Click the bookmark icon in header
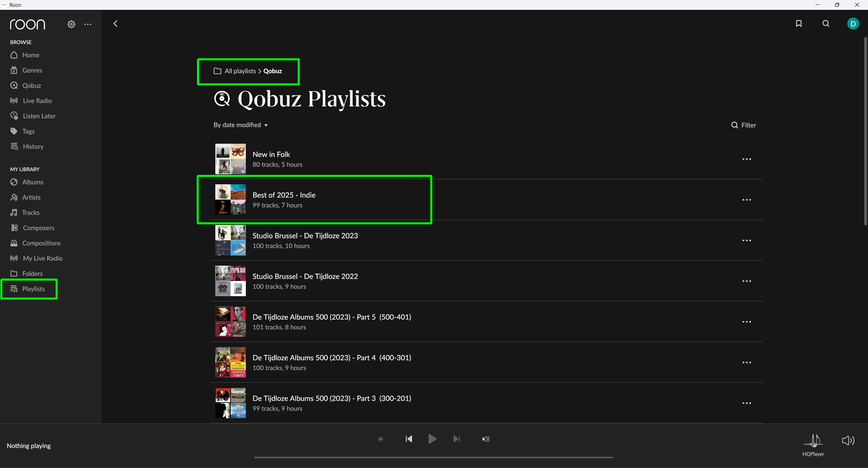This screenshot has width=868, height=468. [799, 23]
